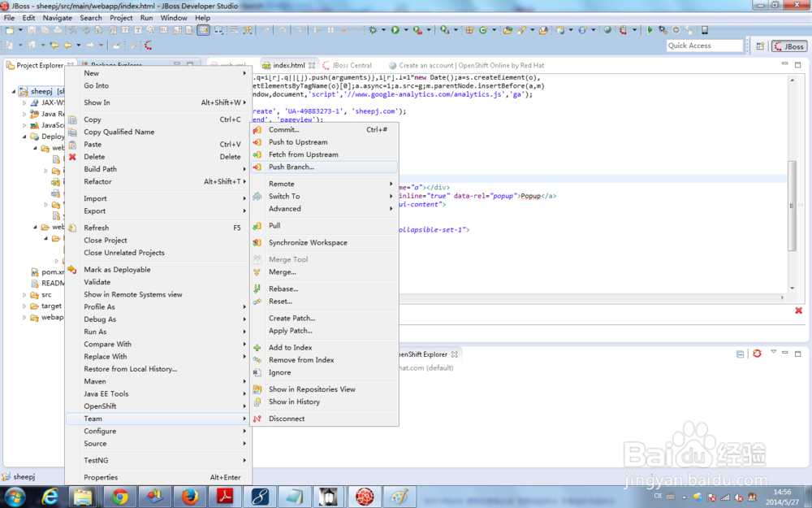Choose Create Patch... entry

[324, 319]
